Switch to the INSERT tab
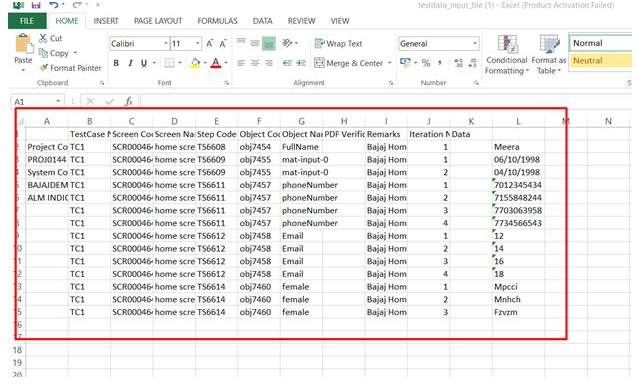 (106, 21)
